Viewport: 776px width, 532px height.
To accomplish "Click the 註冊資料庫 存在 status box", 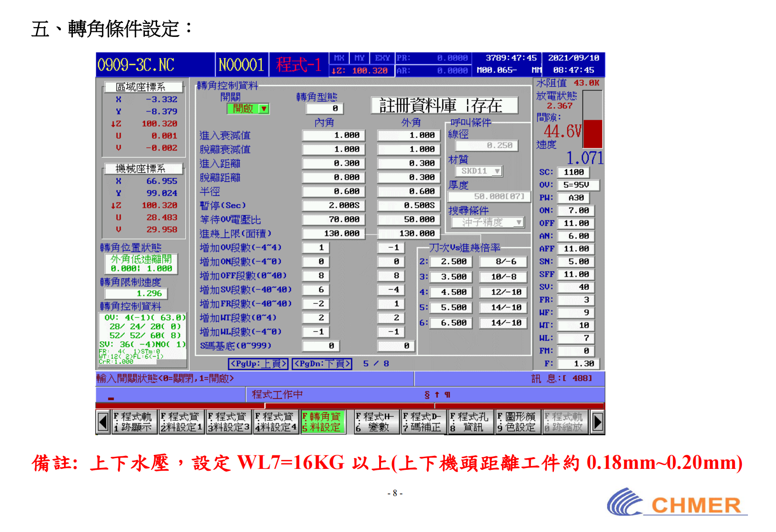I will [x=445, y=106].
